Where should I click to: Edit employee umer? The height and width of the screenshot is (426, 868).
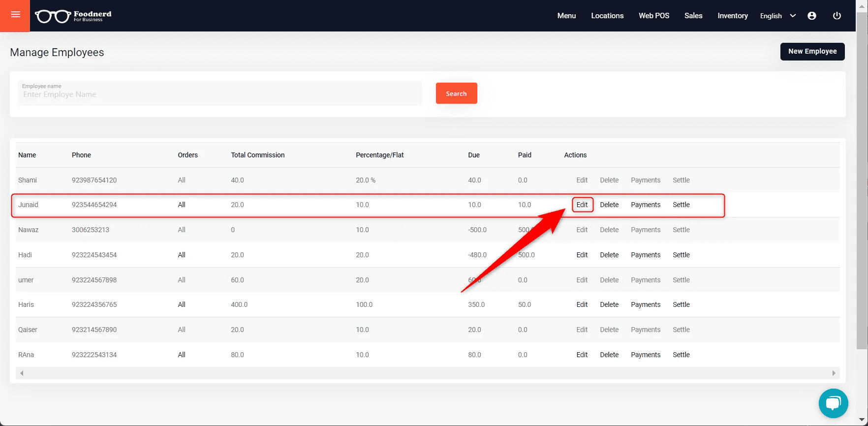pos(582,280)
